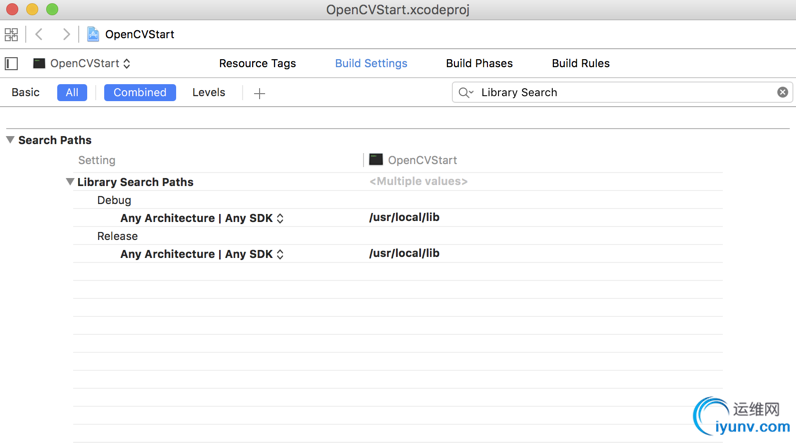This screenshot has width=796, height=443.
Task: Toggle the targets list sidebar icon
Action: point(11,63)
